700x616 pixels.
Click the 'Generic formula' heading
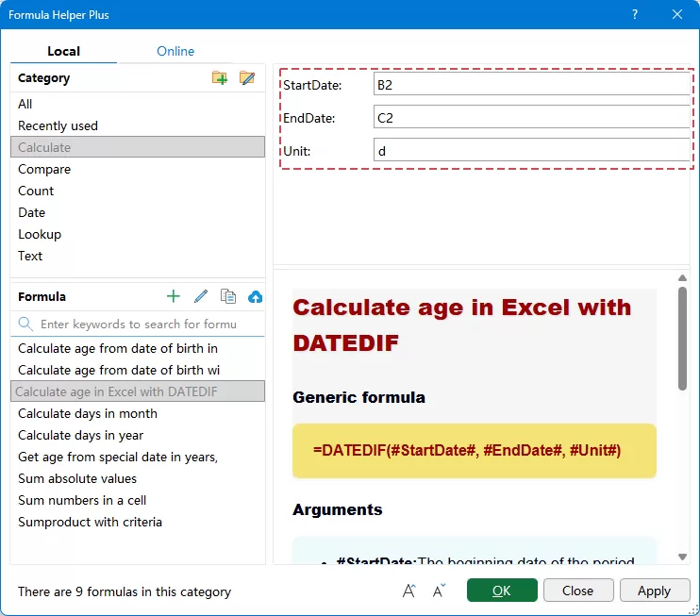pyautogui.click(x=358, y=397)
